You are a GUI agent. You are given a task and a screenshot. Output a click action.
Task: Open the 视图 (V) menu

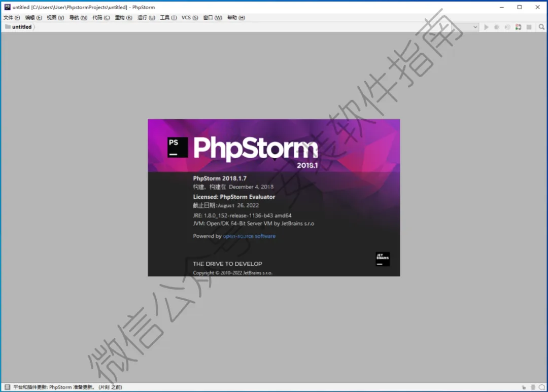pos(55,17)
